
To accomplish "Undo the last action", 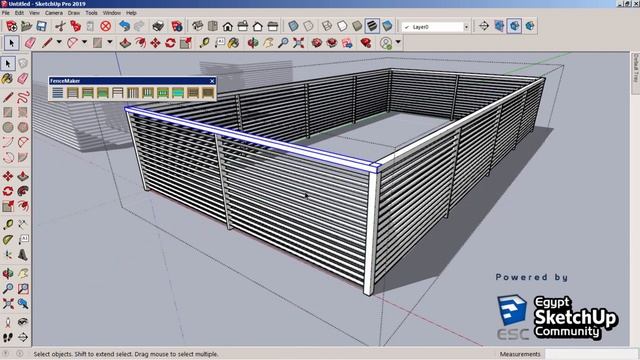I will pos(124,27).
